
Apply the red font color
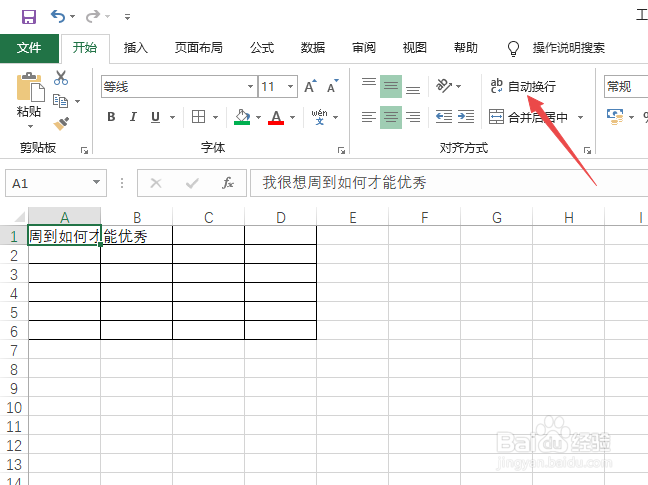coord(276,117)
